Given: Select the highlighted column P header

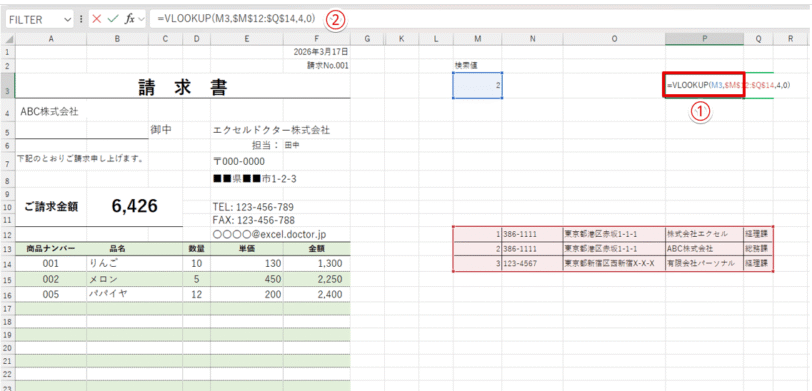Looking at the screenshot, I should pyautogui.click(x=704, y=39).
